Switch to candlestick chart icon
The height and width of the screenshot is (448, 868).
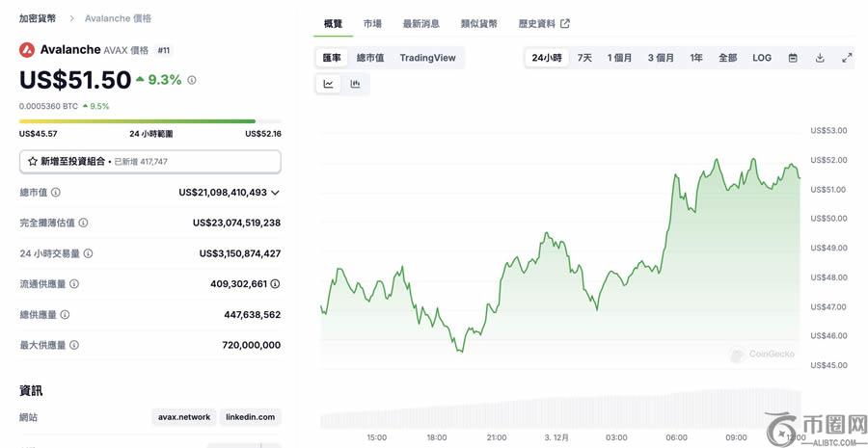coord(355,84)
